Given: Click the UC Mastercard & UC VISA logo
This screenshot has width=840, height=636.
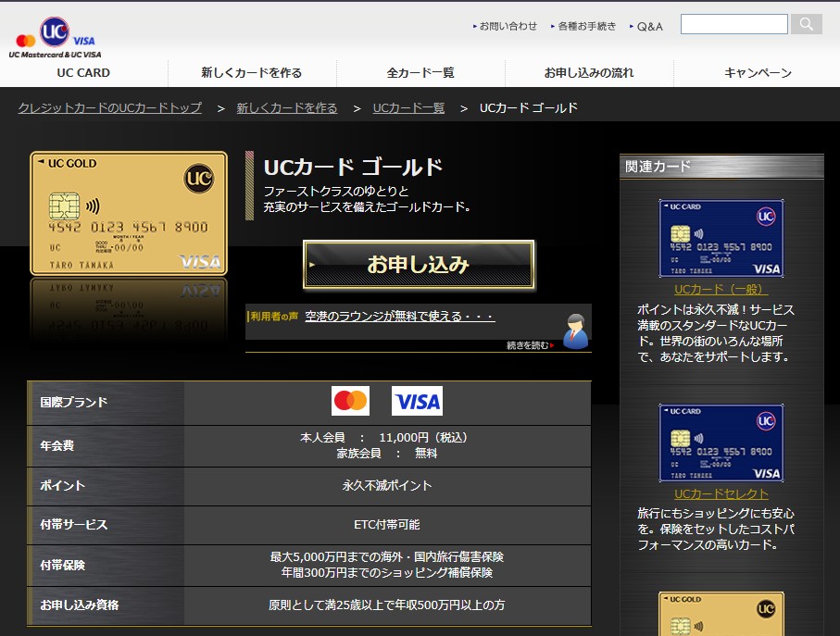Looking at the screenshot, I should click(x=56, y=38).
